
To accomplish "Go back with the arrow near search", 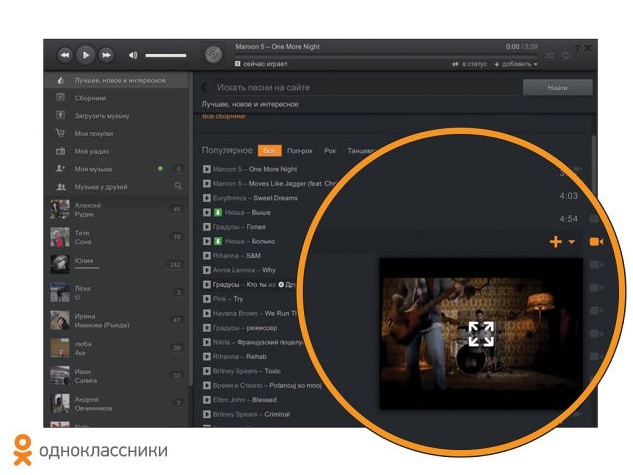I will click(x=204, y=87).
